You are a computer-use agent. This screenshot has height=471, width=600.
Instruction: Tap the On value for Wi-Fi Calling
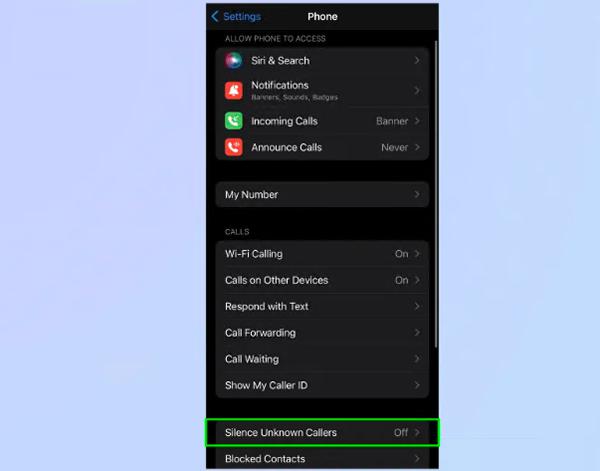401,254
